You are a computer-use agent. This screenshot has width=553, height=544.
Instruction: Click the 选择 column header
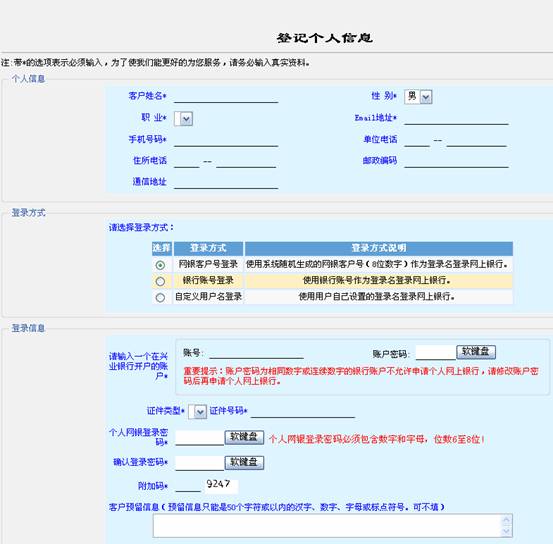[x=162, y=248]
